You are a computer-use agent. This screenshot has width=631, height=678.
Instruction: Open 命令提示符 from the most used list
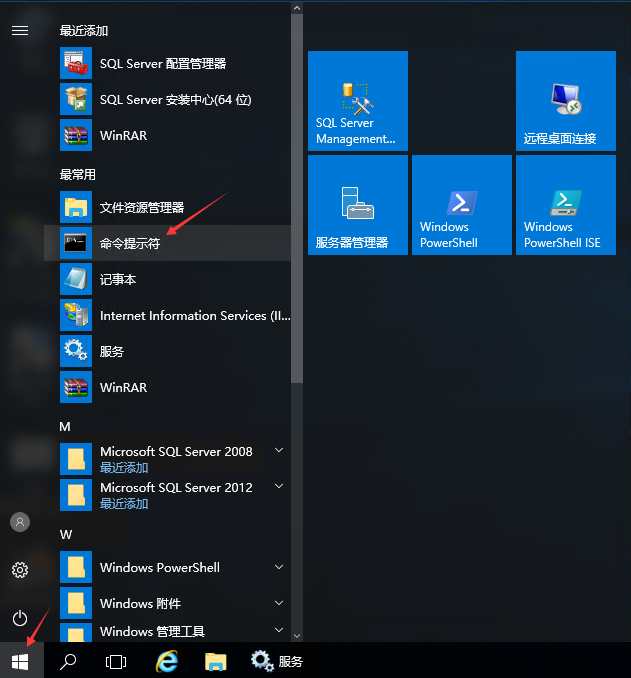click(130, 244)
